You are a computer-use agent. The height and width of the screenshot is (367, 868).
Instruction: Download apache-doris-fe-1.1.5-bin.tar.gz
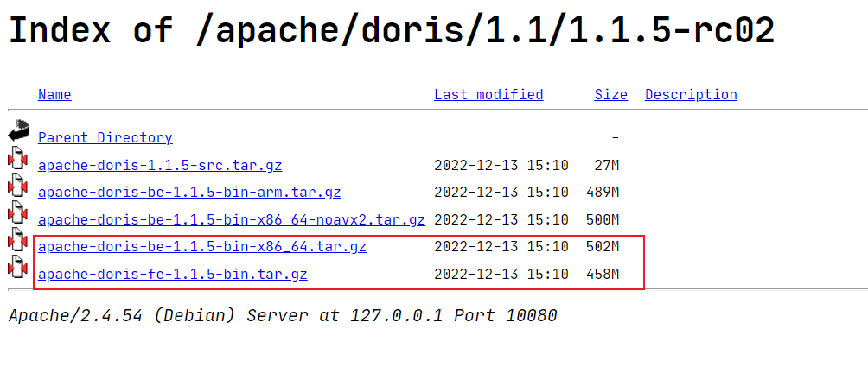(173, 275)
